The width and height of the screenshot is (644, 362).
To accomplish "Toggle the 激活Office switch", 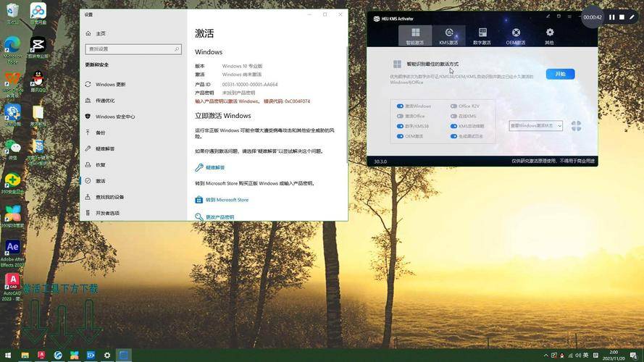I will 400,116.
